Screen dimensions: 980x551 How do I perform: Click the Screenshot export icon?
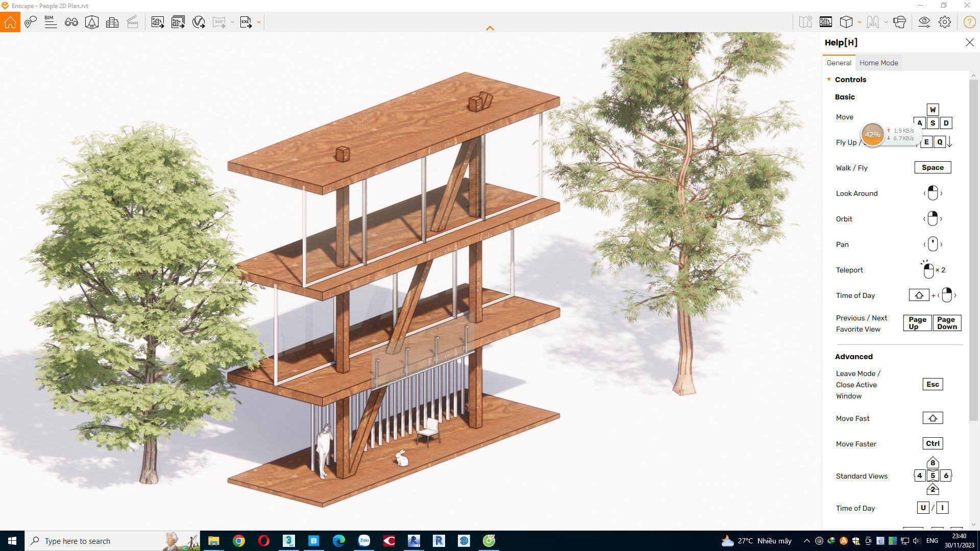[158, 22]
